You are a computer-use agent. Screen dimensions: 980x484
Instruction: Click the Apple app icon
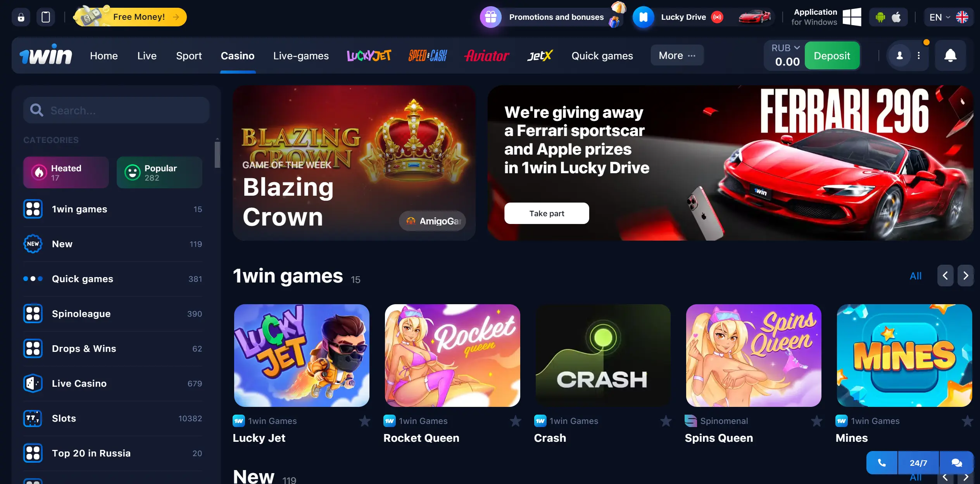coord(896,17)
